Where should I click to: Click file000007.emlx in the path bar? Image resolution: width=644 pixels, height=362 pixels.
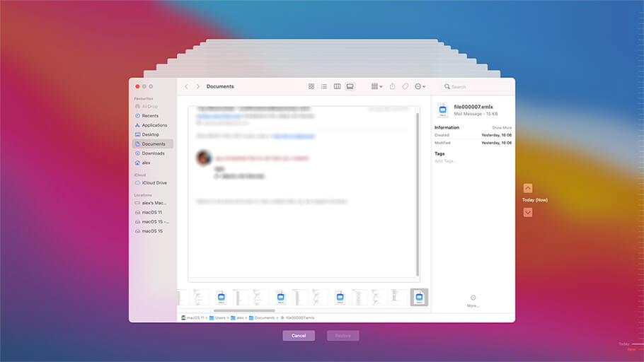(297, 318)
